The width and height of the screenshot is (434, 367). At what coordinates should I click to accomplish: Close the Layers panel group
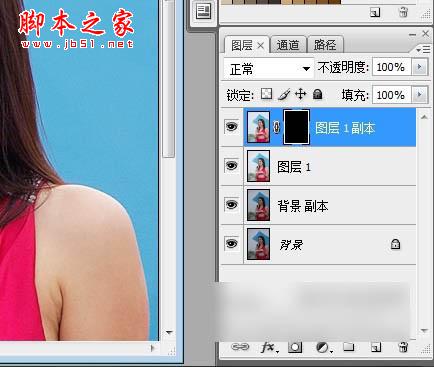point(425,33)
